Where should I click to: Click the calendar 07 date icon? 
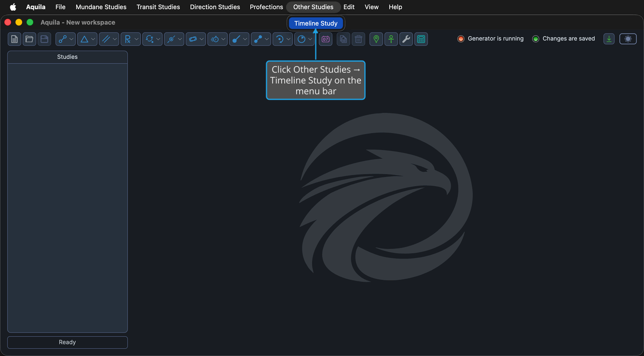(x=326, y=39)
